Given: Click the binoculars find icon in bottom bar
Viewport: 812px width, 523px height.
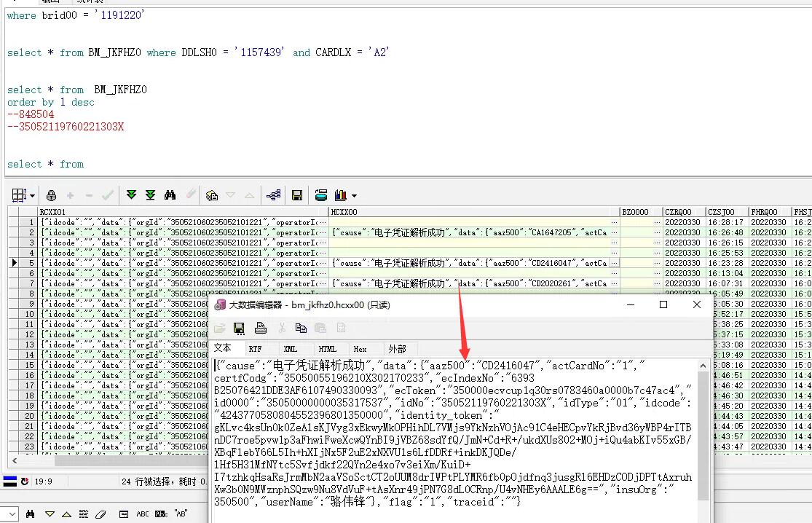Looking at the screenshot, I should point(30,514).
